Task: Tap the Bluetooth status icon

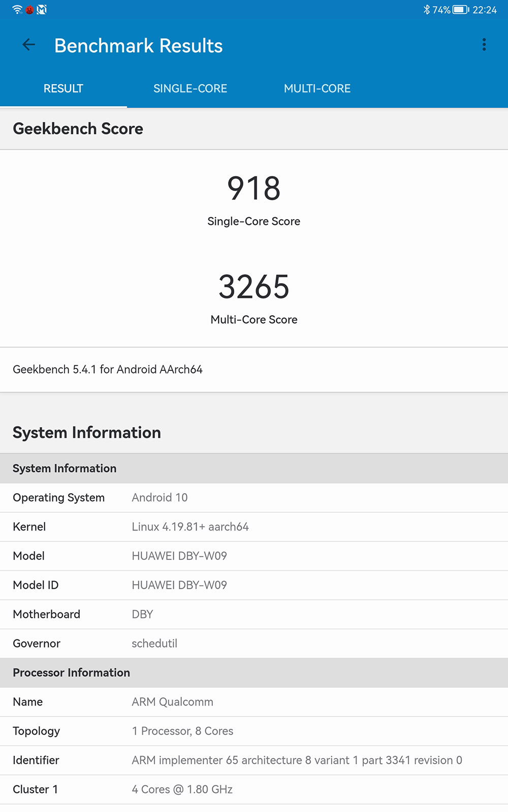Action: coord(426,10)
